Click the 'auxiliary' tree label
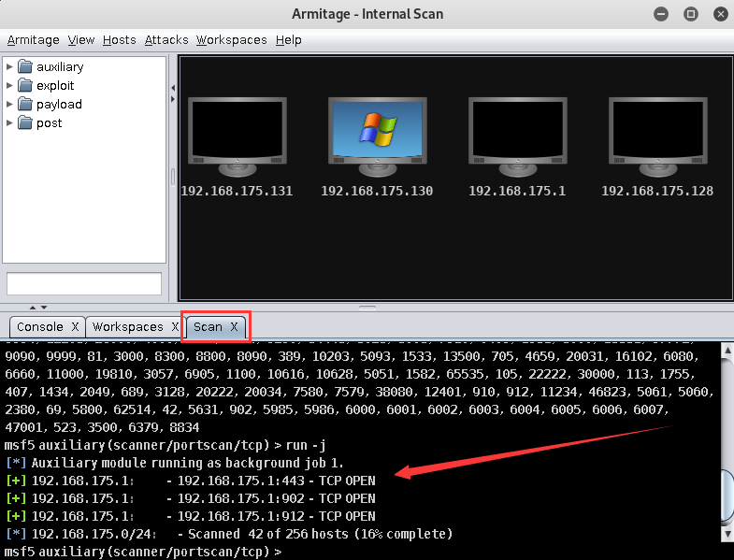 60,67
